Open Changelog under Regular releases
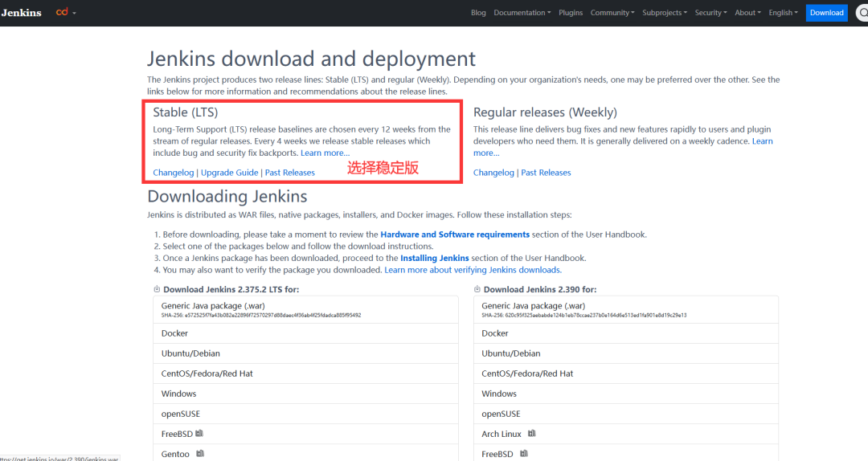The height and width of the screenshot is (461, 868). pos(493,173)
